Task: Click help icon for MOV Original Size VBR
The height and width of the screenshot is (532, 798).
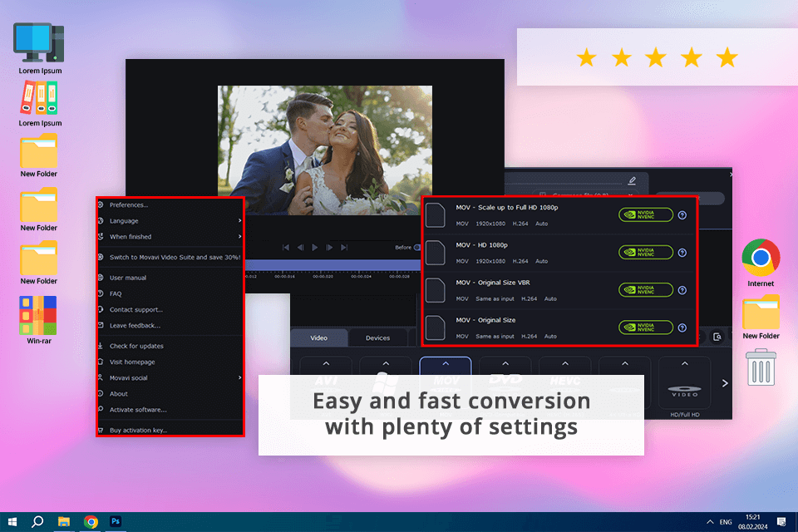Action: 682,290
